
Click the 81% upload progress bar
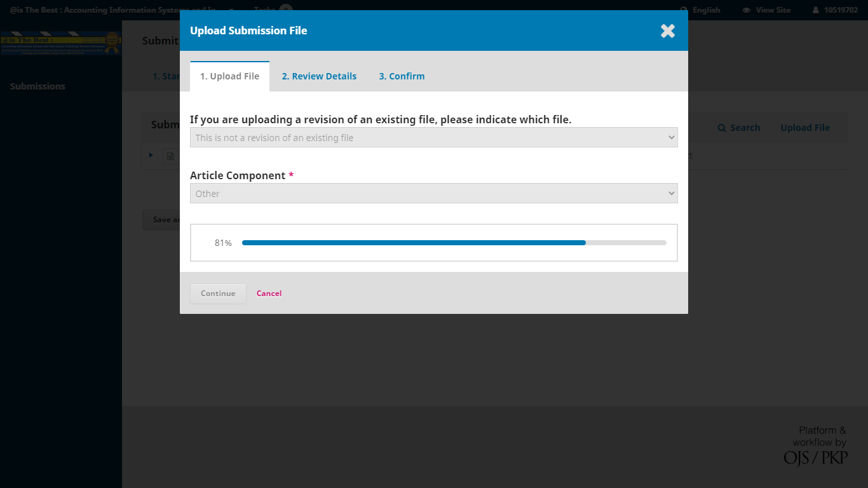[454, 243]
